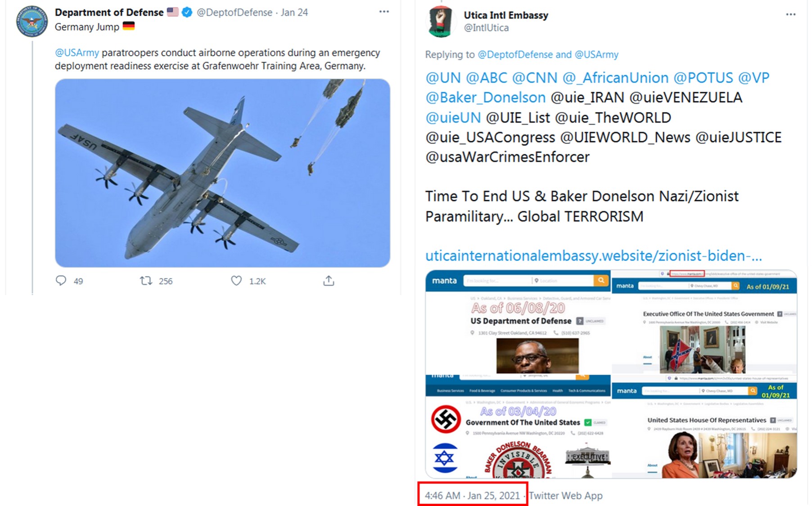Click the reply icon under the Defense tweet
Image resolution: width=812 pixels, height=506 pixels.
61,281
